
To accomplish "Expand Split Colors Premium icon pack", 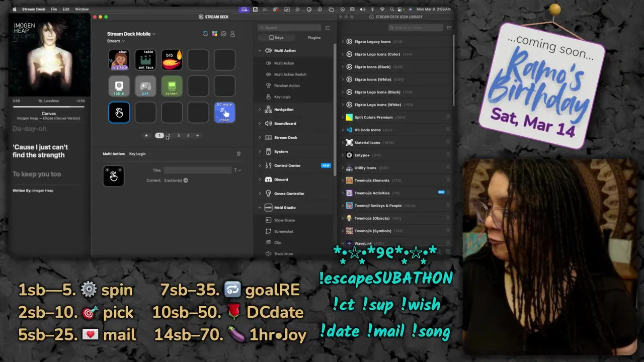I will [x=343, y=117].
